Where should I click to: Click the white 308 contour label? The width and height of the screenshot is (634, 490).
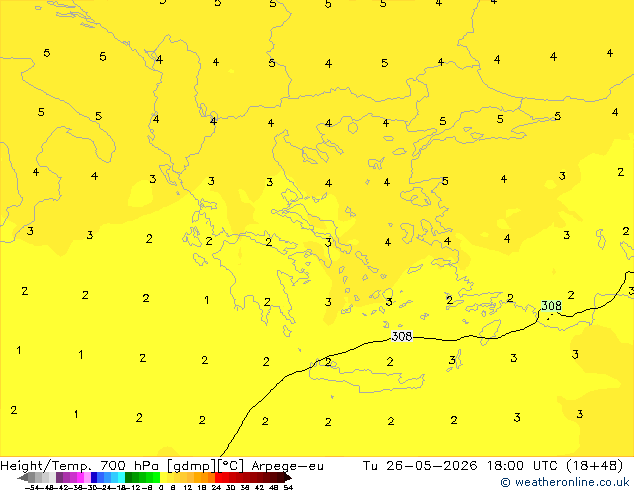(x=402, y=336)
